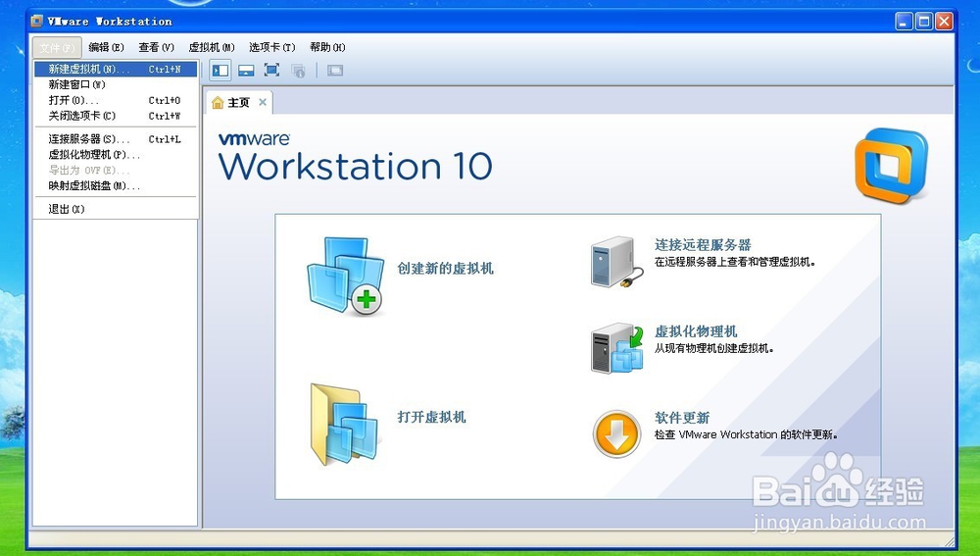Minimize the VMware Workstation window
Viewport: 980px width, 556px height.
(904, 22)
